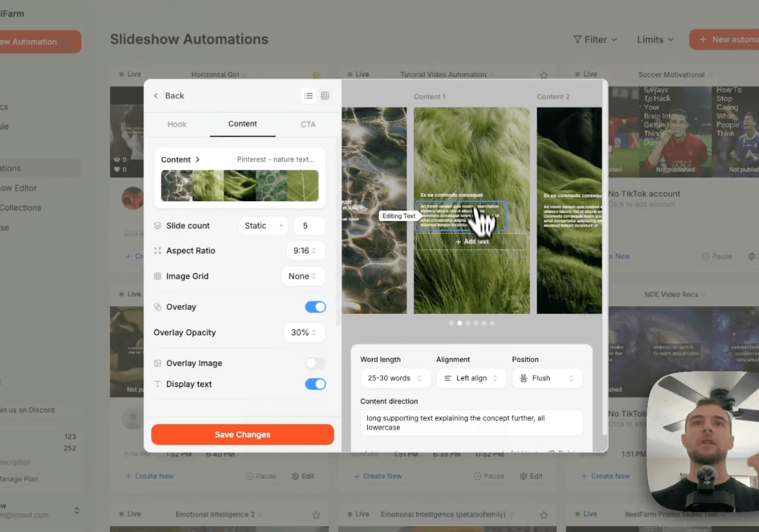
Task: Edit the Soccer Motivational title pencil
Action: (710, 75)
